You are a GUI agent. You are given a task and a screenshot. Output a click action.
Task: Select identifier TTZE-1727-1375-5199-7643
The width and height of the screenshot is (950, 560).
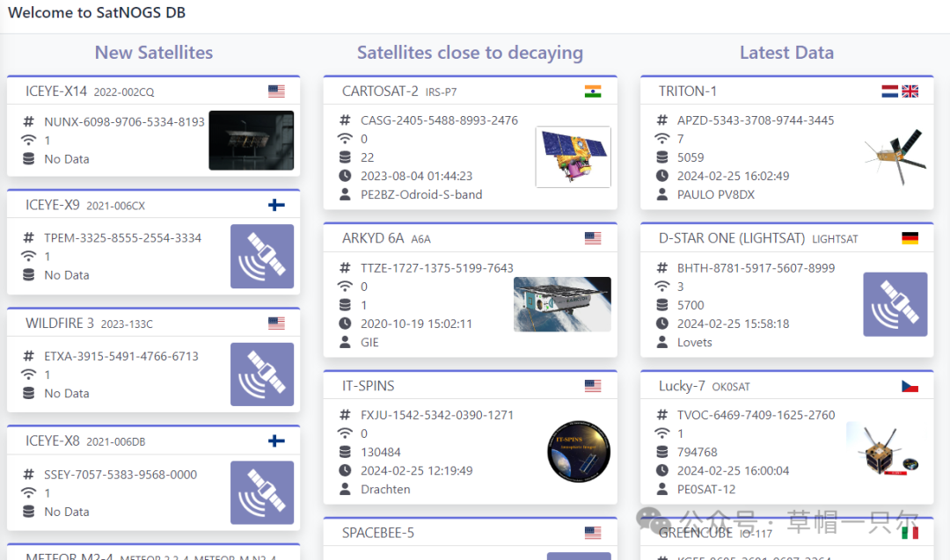coord(437,268)
